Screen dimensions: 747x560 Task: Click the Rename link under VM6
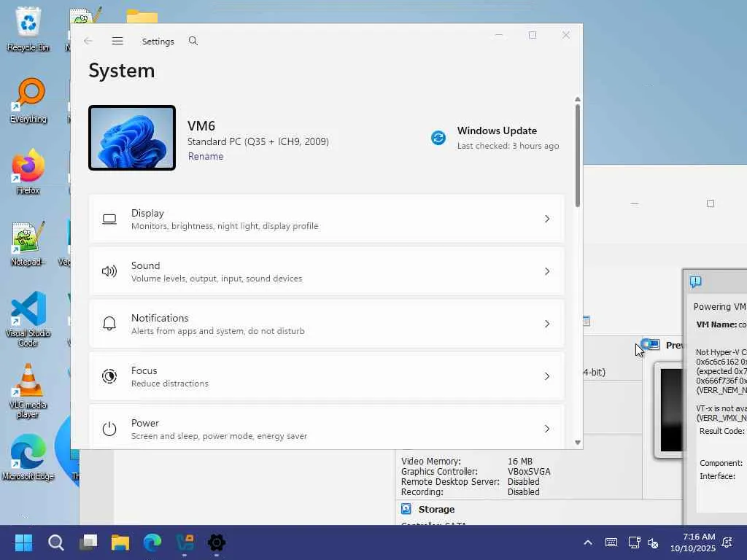(206, 157)
